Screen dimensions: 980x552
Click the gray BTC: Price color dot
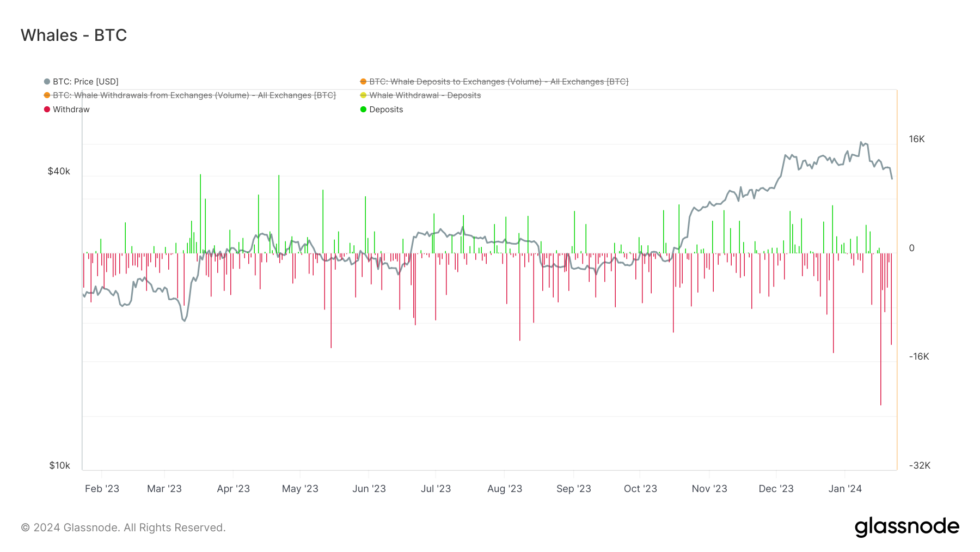tap(46, 81)
